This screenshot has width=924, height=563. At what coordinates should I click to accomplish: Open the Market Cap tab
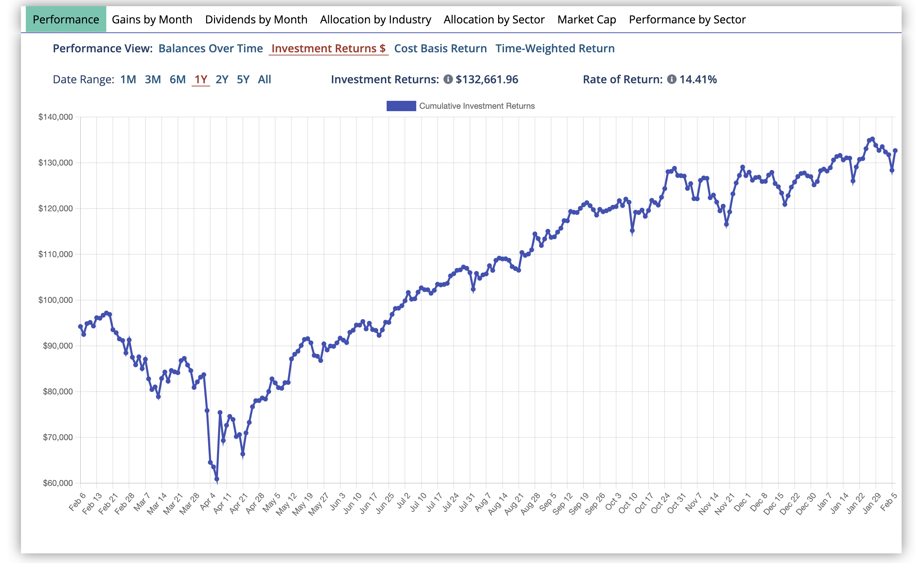[x=587, y=20]
